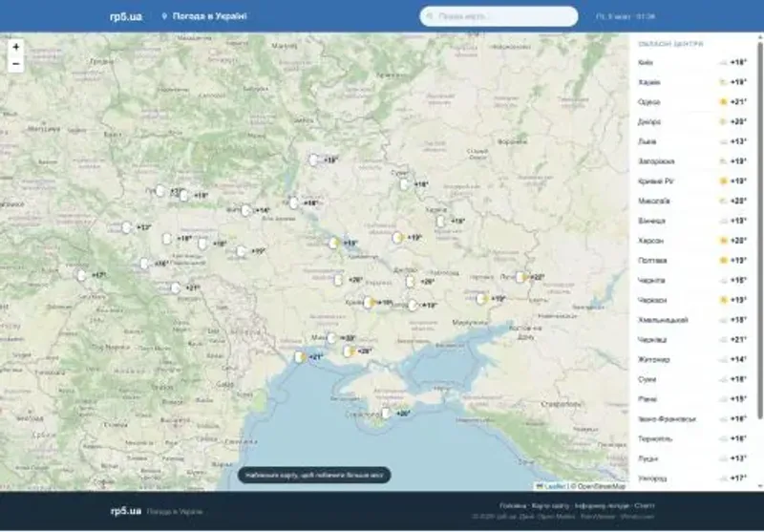Open Харків in the oblast centers list

coord(691,82)
